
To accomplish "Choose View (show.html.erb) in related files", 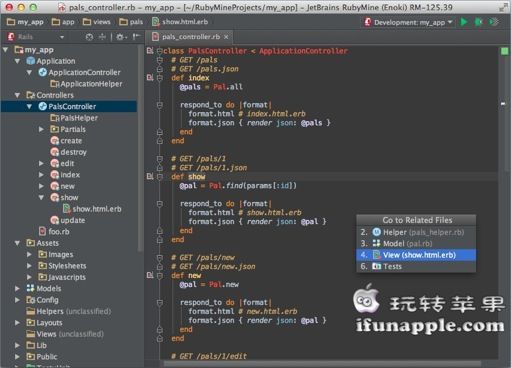I will pyautogui.click(x=416, y=255).
